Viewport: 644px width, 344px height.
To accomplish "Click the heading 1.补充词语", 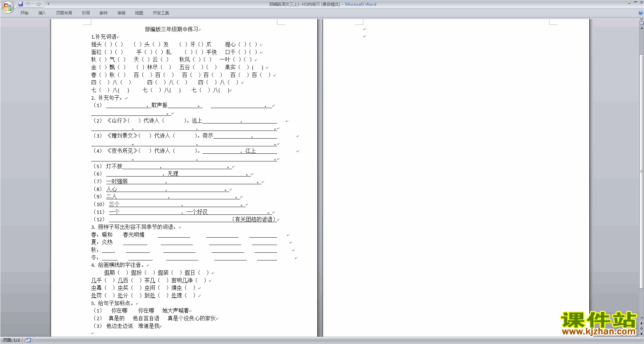I will (104, 37).
